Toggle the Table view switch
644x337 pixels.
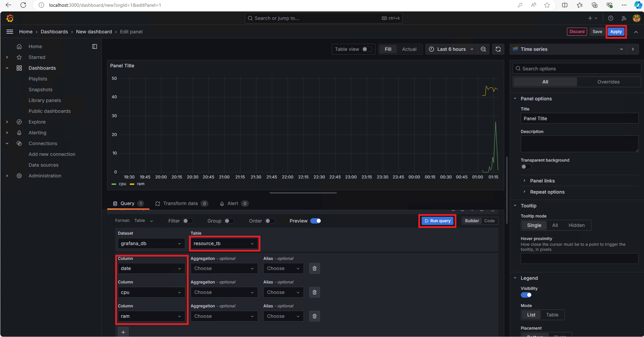coord(367,49)
